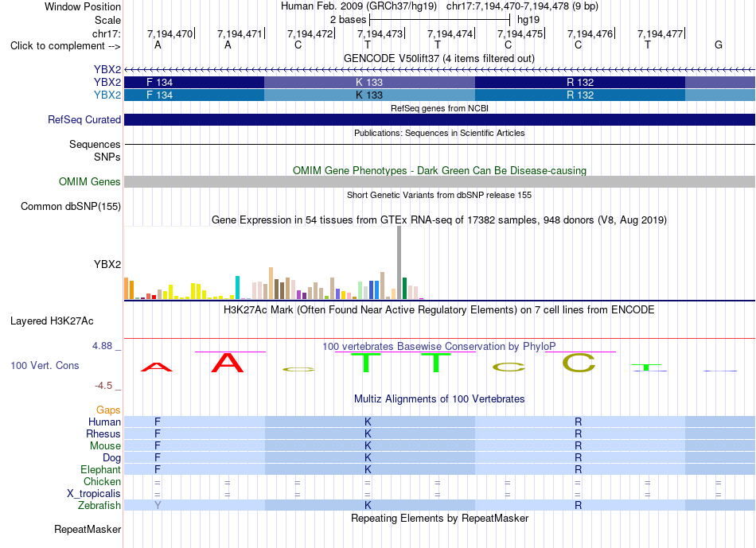Click 'Repeating Elements by RepeatMasker' title

(439, 518)
